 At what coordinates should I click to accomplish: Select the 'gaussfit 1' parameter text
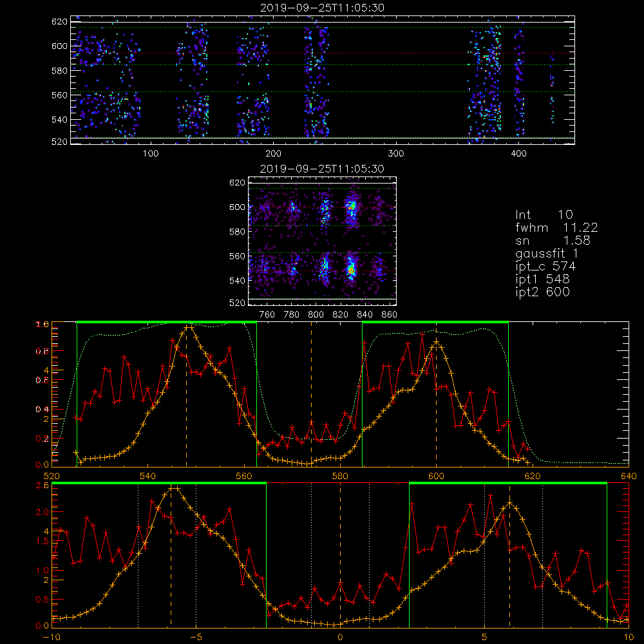547,253
